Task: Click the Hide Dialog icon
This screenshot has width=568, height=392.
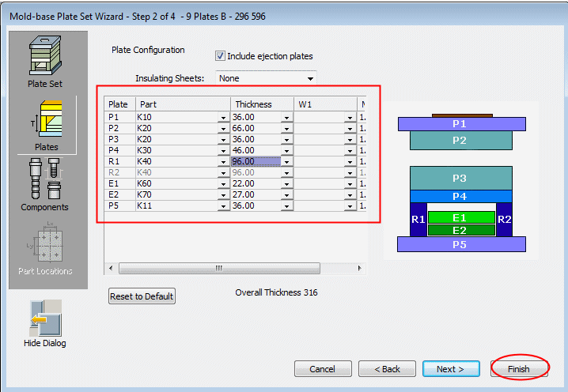Action: click(44, 321)
